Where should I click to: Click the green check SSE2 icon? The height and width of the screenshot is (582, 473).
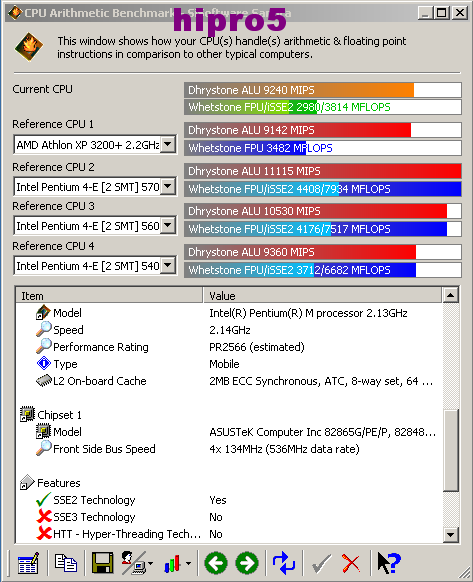pos(43,499)
